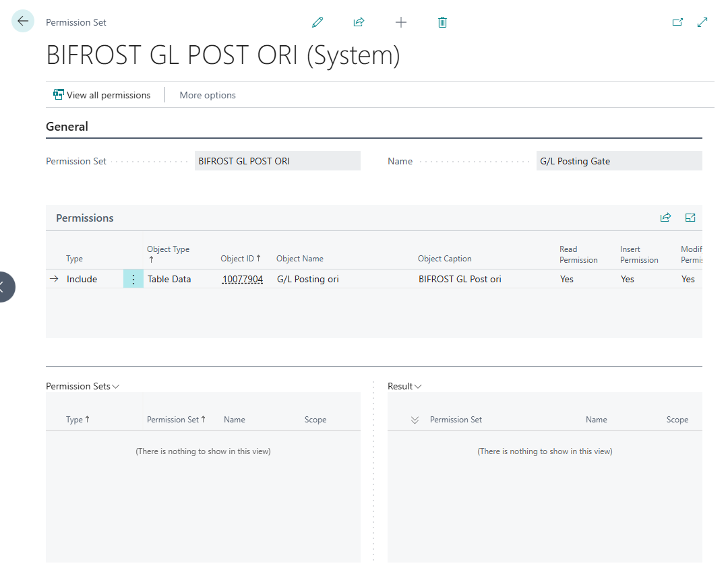Sort by the Object Type column header
Viewport: 728px width, 574px height.
168,254
